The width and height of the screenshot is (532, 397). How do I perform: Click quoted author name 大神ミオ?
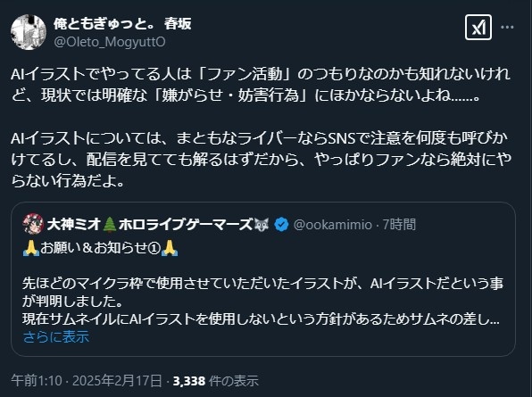pyautogui.click(x=74, y=225)
